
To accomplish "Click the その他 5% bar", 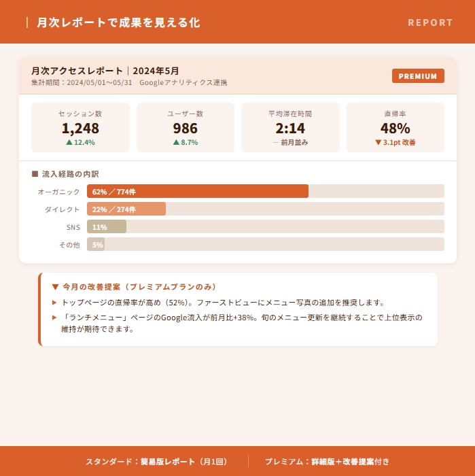I will [96, 244].
